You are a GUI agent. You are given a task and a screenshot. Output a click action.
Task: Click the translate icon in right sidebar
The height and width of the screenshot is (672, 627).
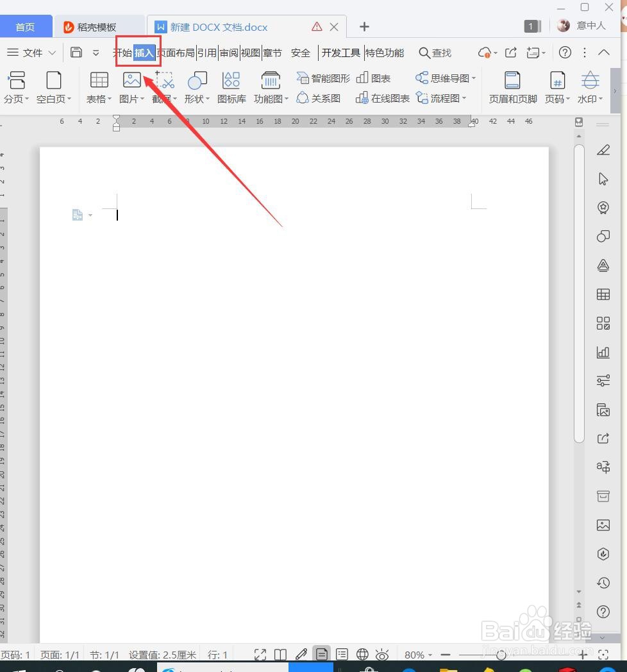coord(603,467)
